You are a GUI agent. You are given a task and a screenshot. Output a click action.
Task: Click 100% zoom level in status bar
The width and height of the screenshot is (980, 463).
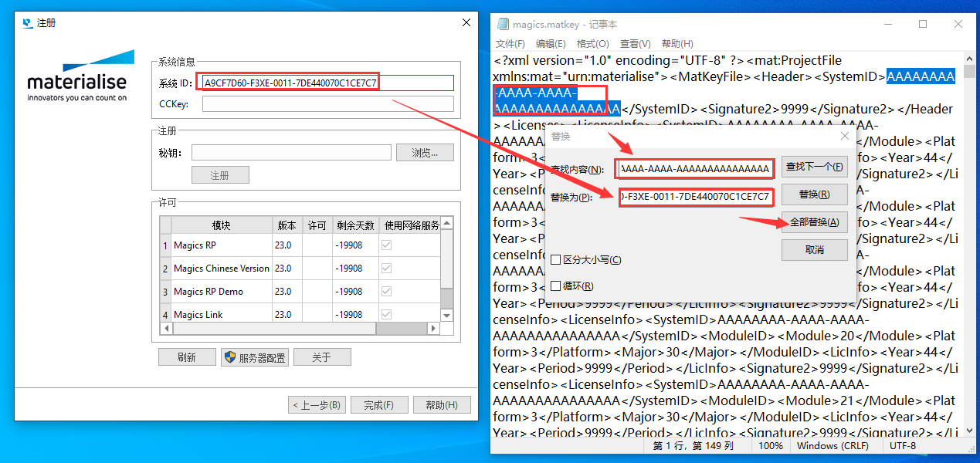[x=770, y=446]
